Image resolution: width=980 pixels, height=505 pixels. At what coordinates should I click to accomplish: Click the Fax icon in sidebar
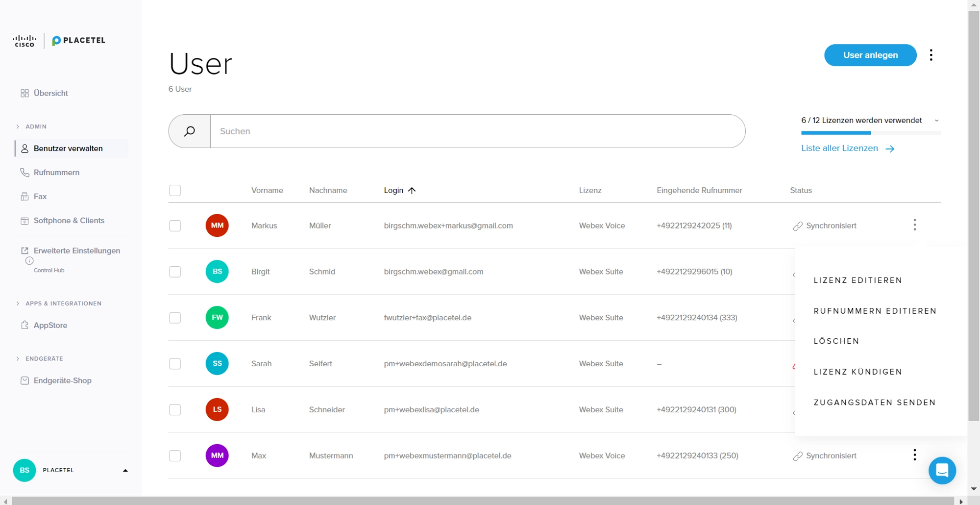pyautogui.click(x=24, y=197)
